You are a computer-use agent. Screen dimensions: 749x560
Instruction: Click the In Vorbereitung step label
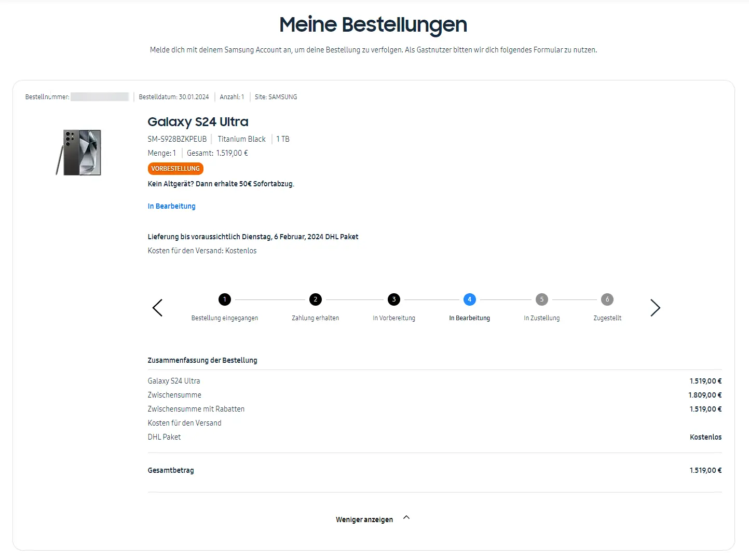(x=394, y=318)
